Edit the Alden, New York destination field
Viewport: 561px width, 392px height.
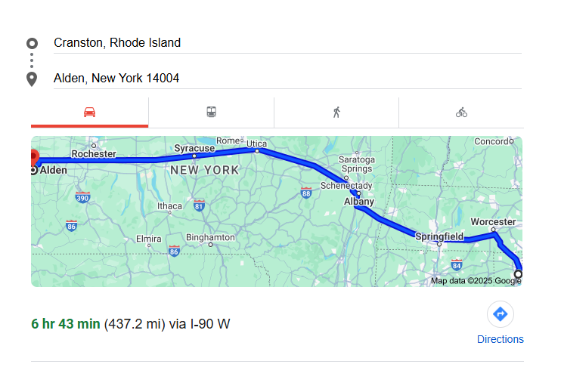pyautogui.click(x=287, y=79)
